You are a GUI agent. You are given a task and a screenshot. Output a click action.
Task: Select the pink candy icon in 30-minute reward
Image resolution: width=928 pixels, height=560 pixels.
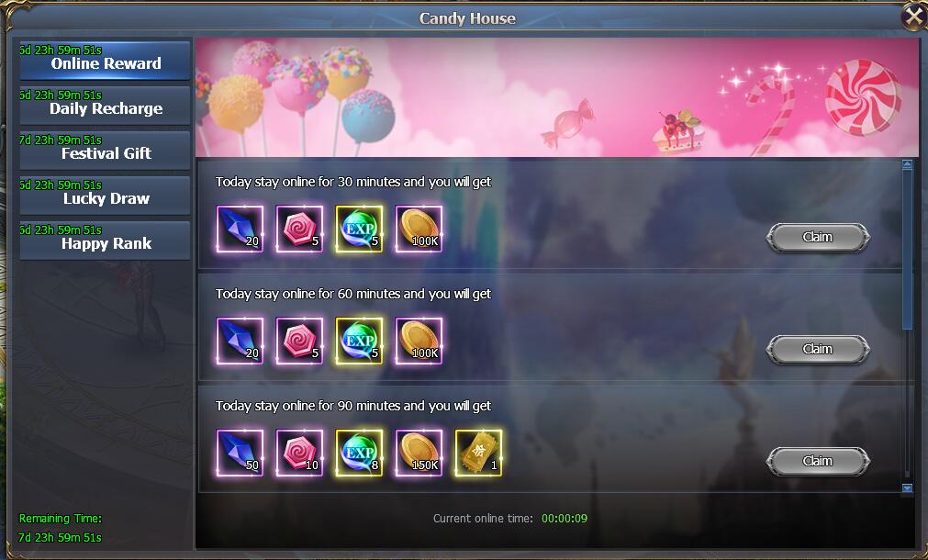[x=299, y=230]
